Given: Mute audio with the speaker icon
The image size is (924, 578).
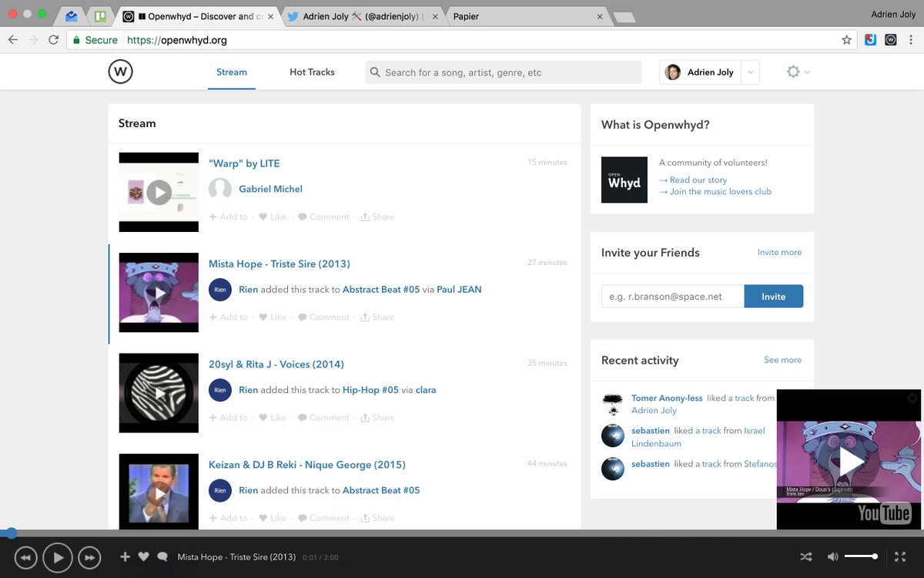Looking at the screenshot, I should [832, 556].
